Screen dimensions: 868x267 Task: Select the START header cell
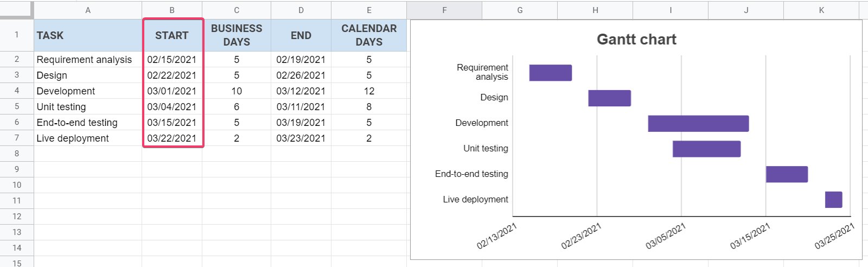[x=172, y=36]
